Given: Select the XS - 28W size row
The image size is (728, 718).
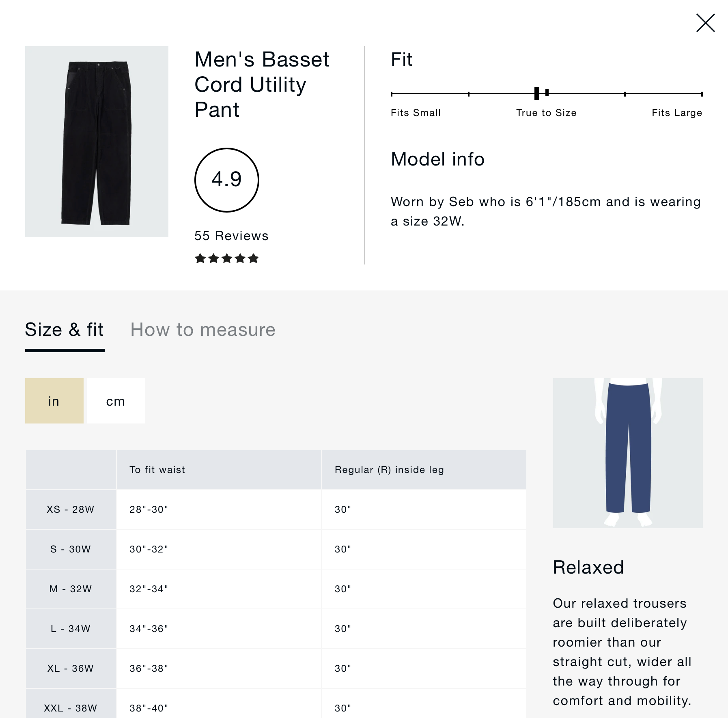Looking at the screenshot, I should (x=71, y=509).
